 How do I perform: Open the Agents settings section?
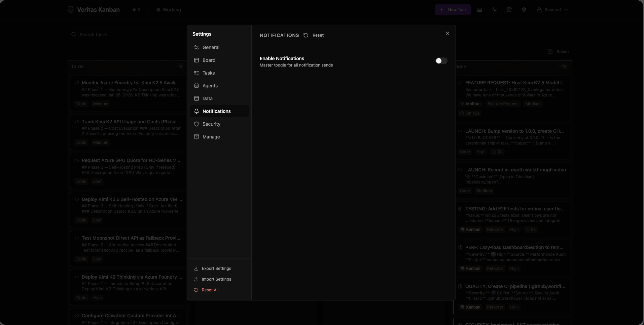[210, 86]
